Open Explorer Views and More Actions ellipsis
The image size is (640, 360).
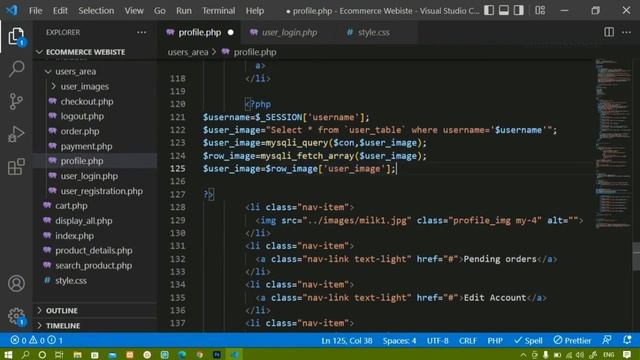[x=142, y=32]
